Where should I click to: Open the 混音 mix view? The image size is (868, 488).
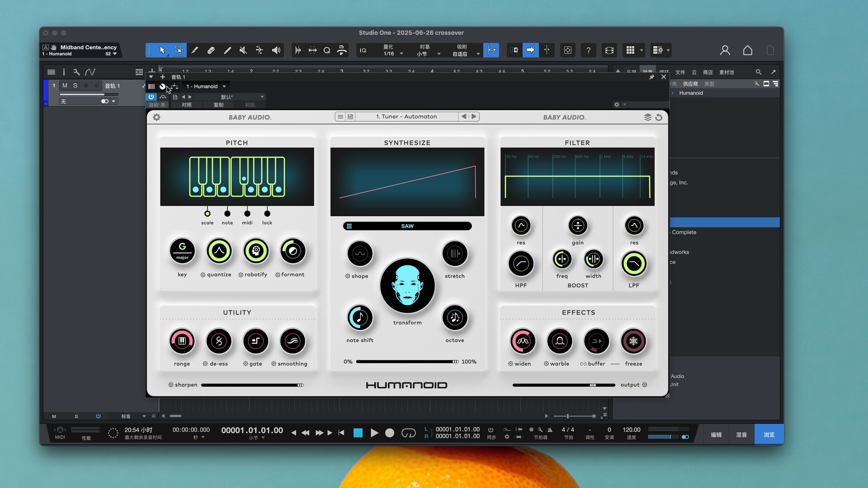741,435
